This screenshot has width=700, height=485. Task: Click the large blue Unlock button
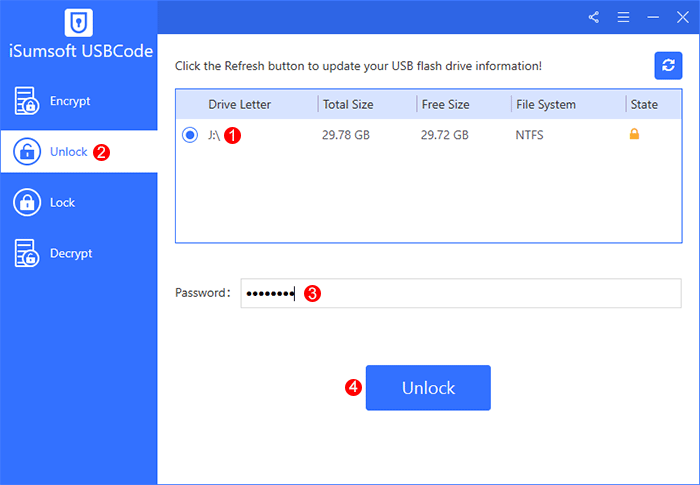(428, 388)
